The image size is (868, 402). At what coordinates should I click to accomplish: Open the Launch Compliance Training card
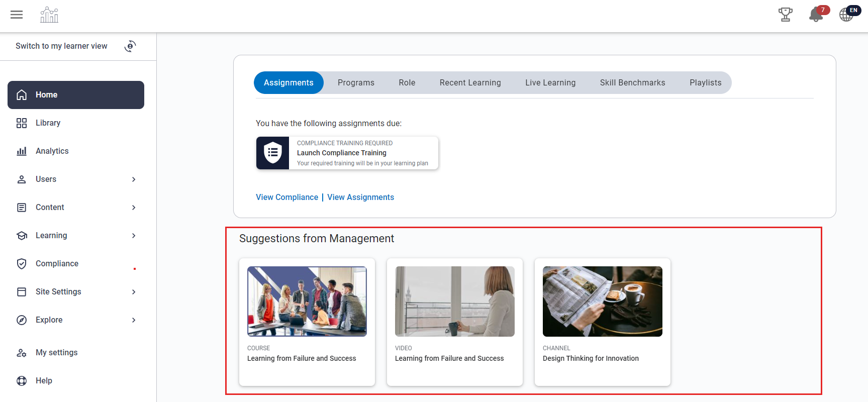click(x=347, y=153)
